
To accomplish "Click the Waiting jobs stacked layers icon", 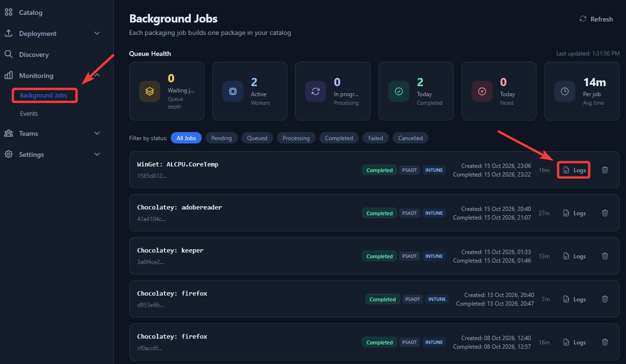I will pos(150,91).
